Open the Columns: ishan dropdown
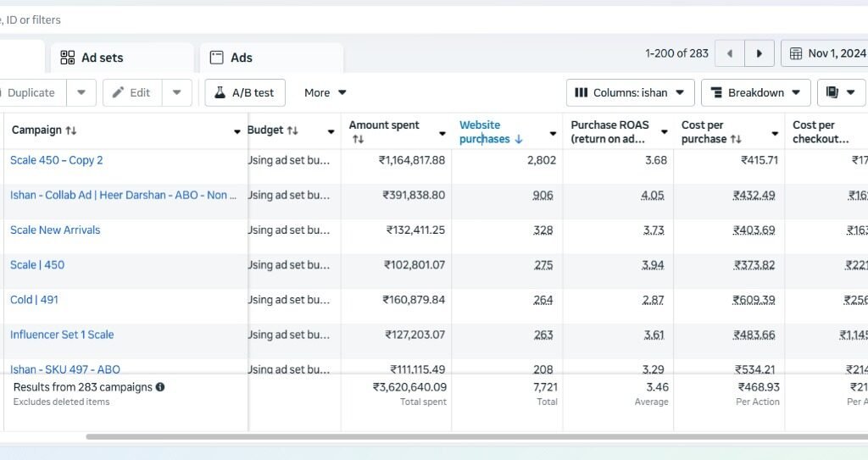Screen dimensions: 868x460 [631, 92]
